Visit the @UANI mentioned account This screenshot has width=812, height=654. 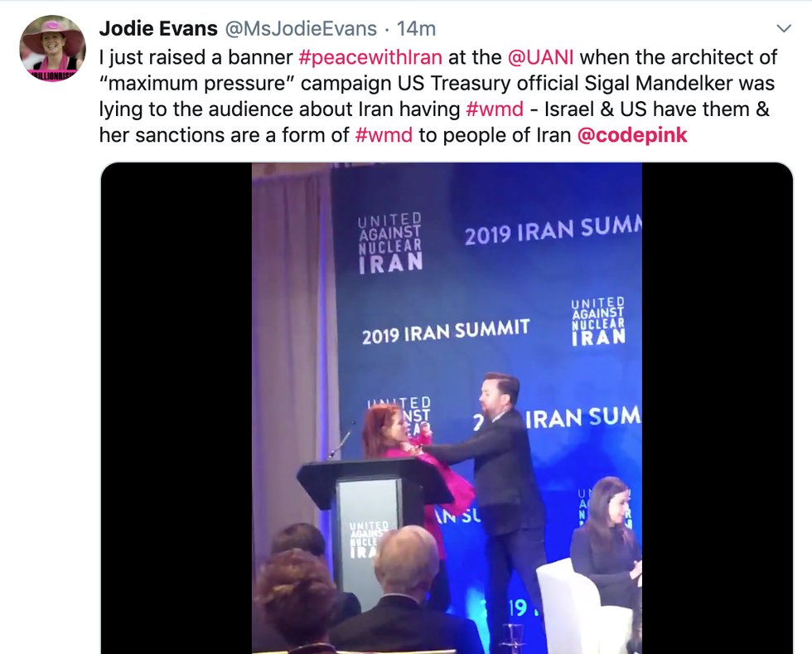(540, 57)
